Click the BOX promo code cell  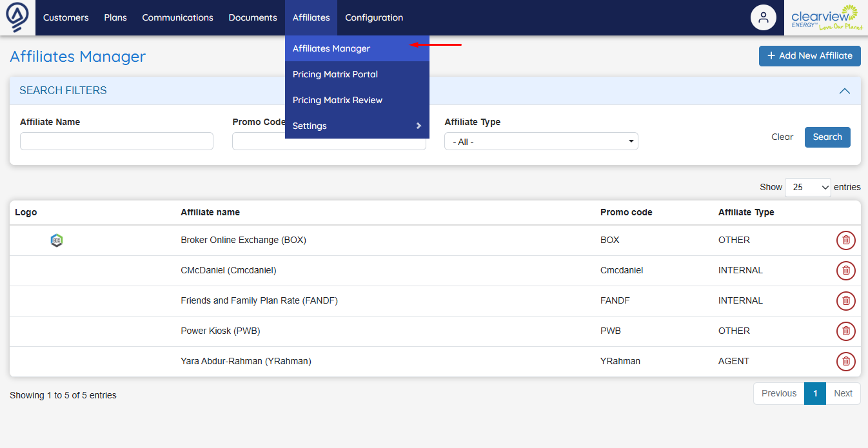click(x=609, y=240)
